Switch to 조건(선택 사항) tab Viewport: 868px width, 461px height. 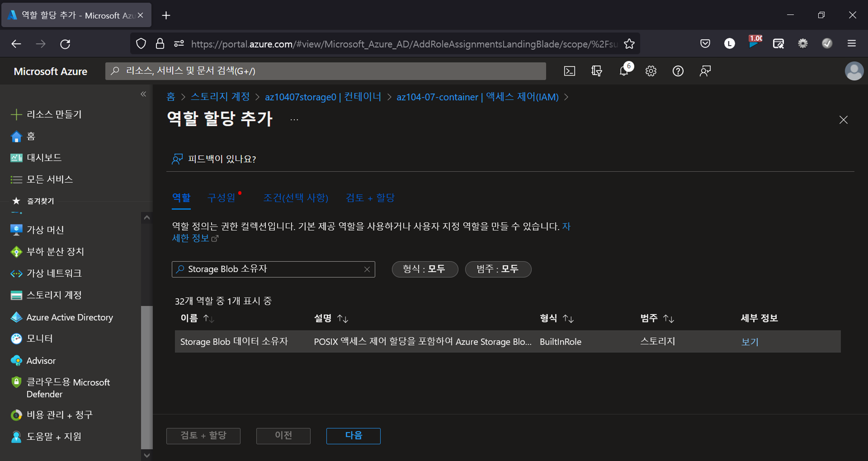[296, 198]
